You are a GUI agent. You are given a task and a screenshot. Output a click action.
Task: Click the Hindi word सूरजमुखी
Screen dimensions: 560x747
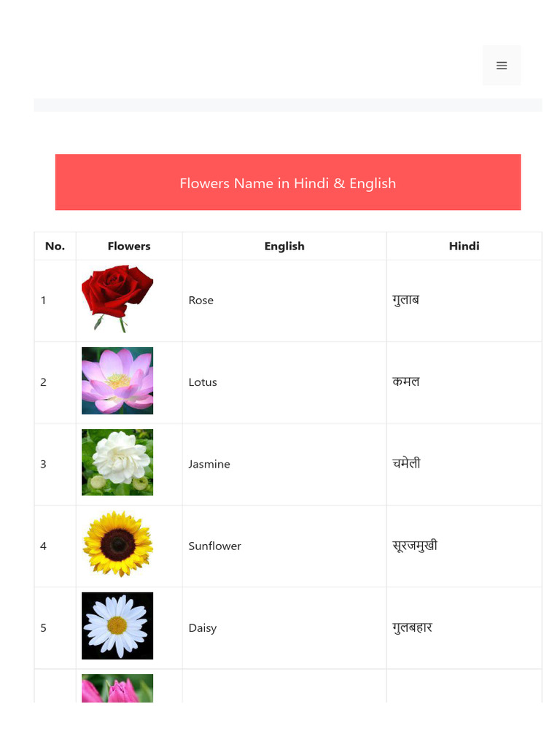(x=415, y=546)
